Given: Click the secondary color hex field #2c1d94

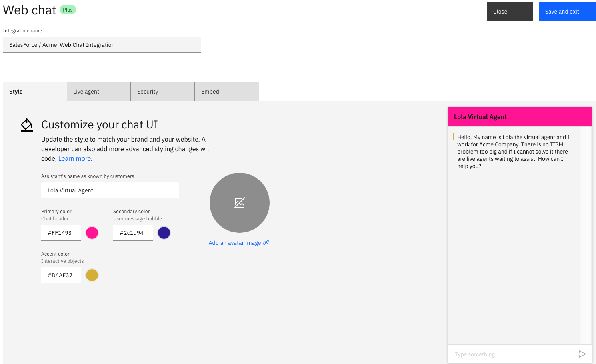Looking at the screenshot, I should point(133,233).
